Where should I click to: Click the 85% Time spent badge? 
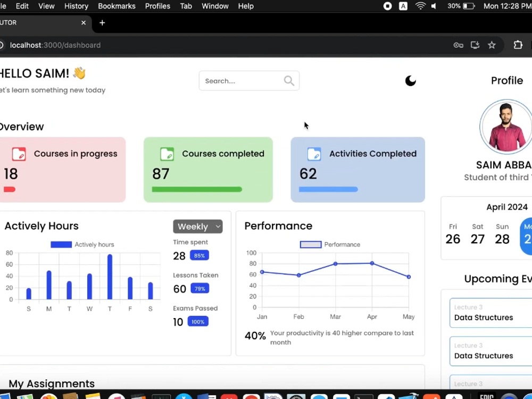point(199,255)
